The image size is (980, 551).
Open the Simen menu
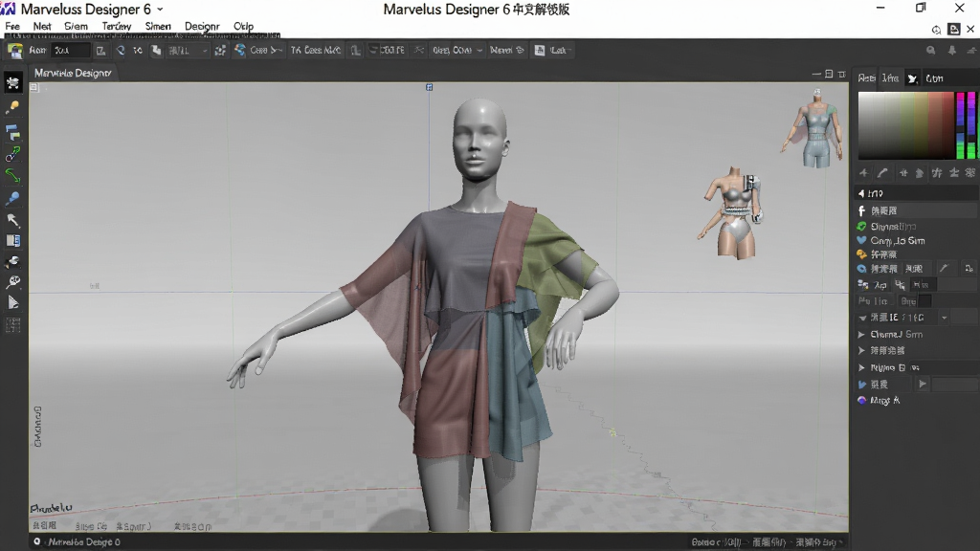[158, 26]
